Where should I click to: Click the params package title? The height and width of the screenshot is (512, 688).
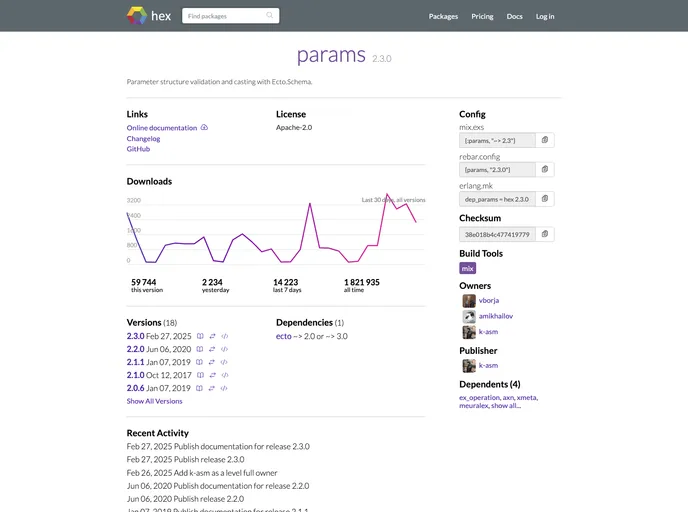[x=331, y=56]
